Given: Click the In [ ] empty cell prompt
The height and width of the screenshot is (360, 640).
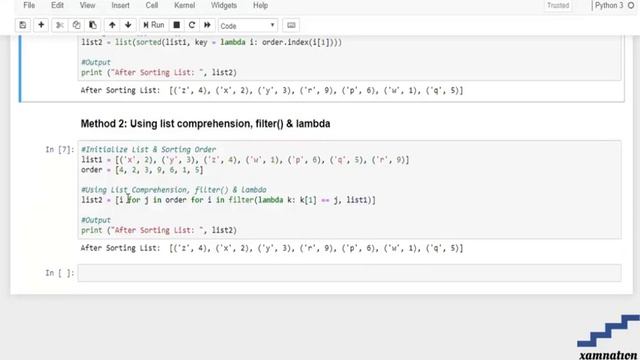Looking at the screenshot, I should [x=60, y=273].
